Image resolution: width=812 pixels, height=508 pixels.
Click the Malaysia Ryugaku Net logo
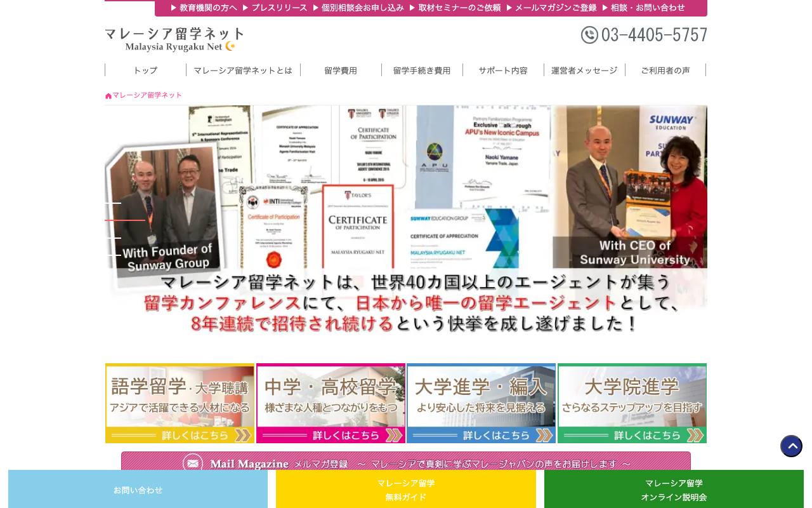174,39
